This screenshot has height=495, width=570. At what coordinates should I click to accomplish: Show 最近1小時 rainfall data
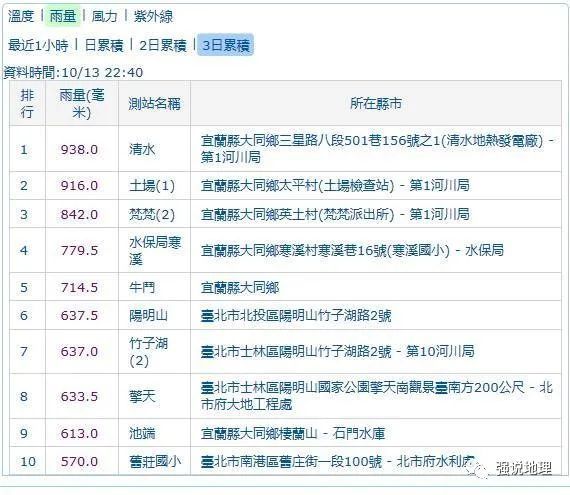(x=38, y=45)
